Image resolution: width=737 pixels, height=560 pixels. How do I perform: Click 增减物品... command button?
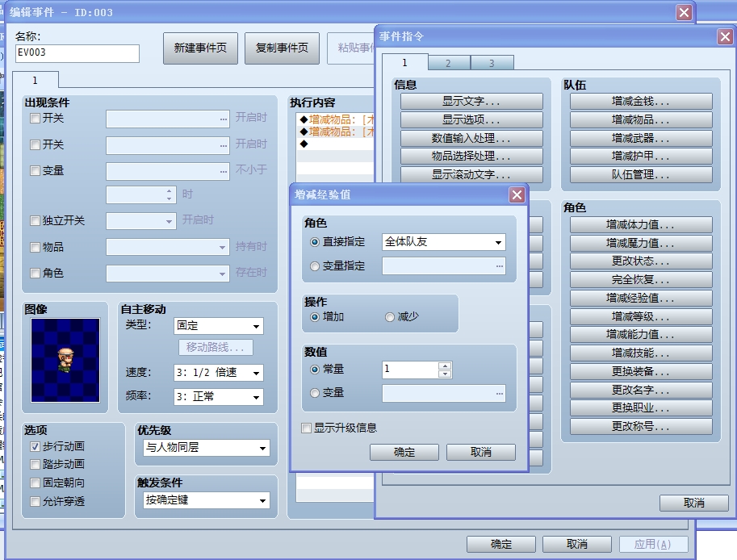pyautogui.click(x=641, y=119)
